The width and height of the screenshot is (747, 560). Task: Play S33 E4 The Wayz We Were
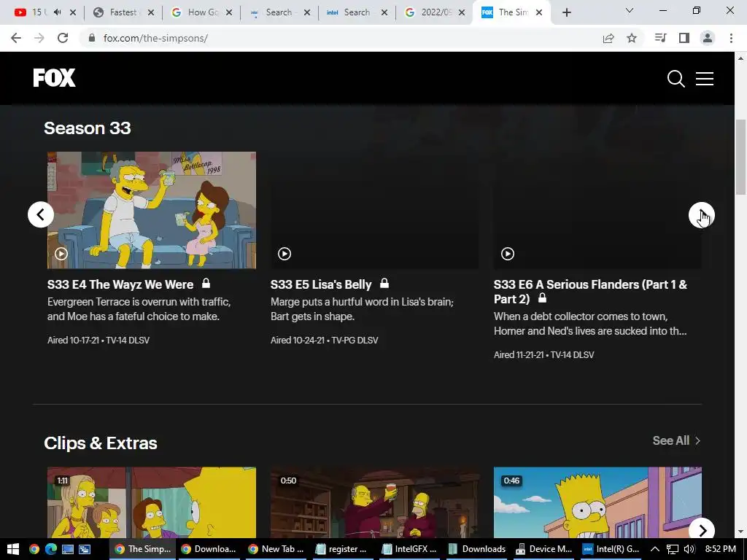pyautogui.click(x=61, y=254)
